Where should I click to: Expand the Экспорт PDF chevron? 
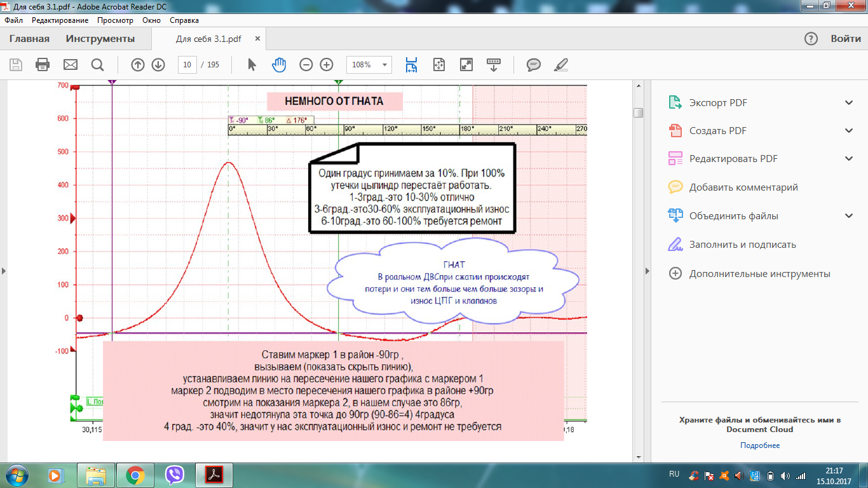point(849,102)
